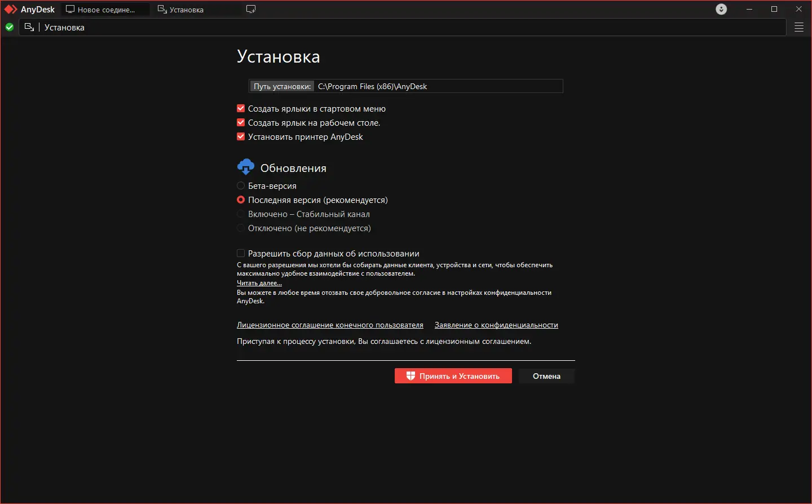Enable usage data collection checkbox
The image size is (812, 504).
click(x=241, y=253)
